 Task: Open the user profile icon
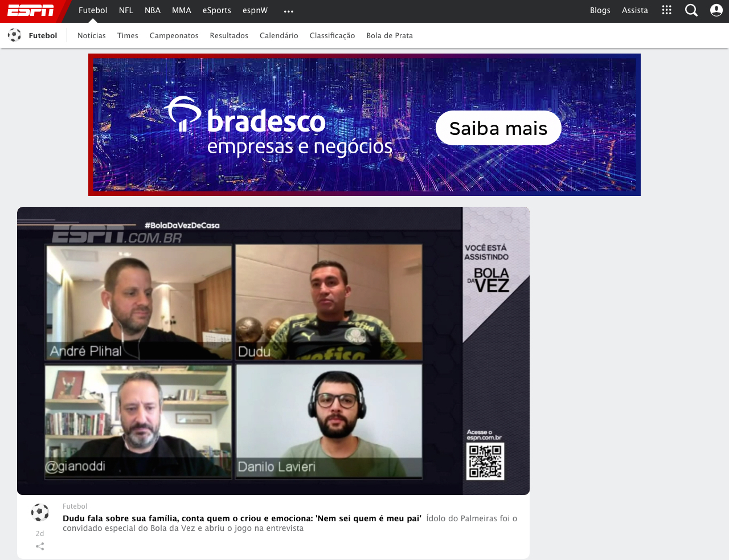pos(716,10)
